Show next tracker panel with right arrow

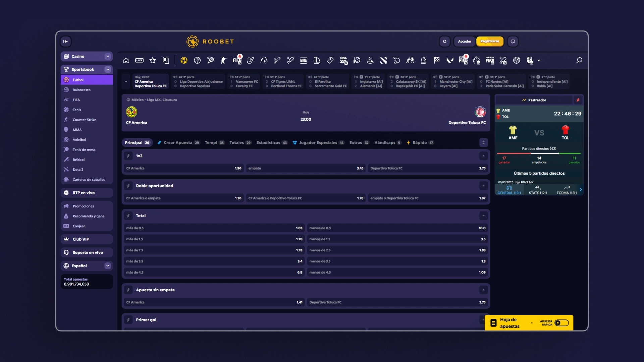point(581,190)
